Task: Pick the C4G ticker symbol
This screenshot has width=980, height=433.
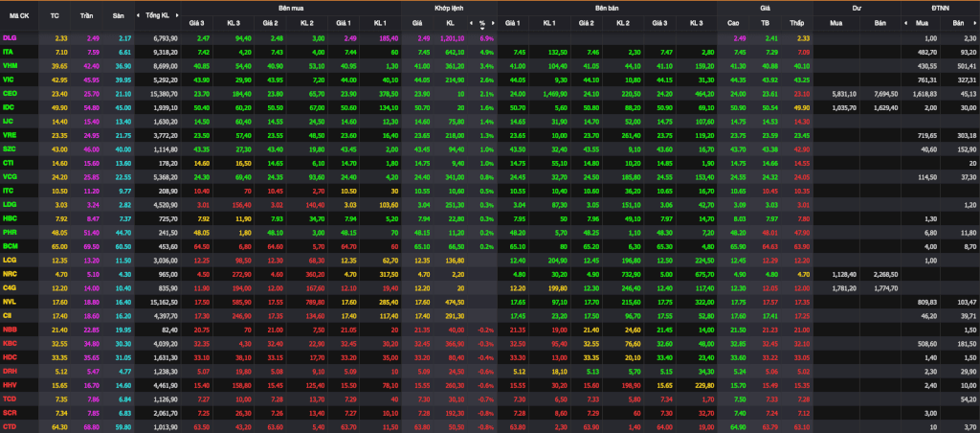Action: click(10, 287)
